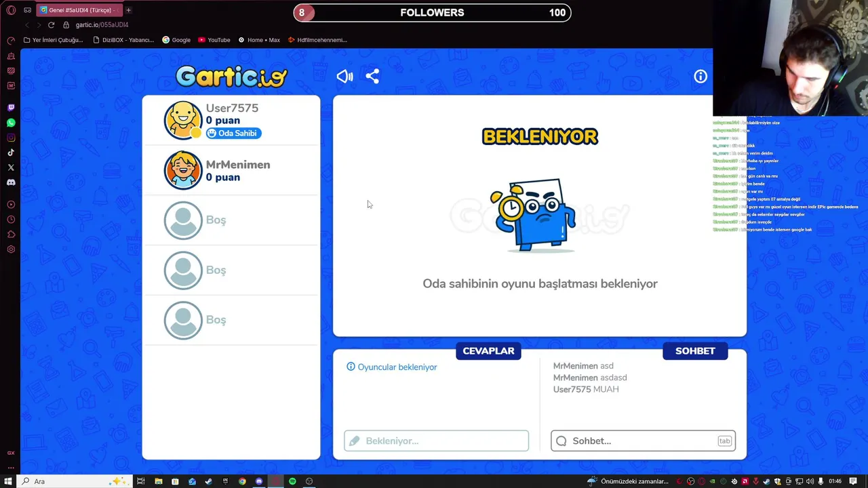868x488 pixels.
Task: Open X (Twitter) in Opera sidebar
Action: [x=11, y=167]
